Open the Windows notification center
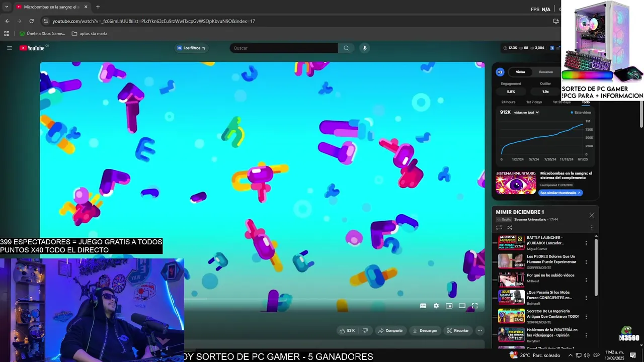The image size is (644, 362). point(633,355)
